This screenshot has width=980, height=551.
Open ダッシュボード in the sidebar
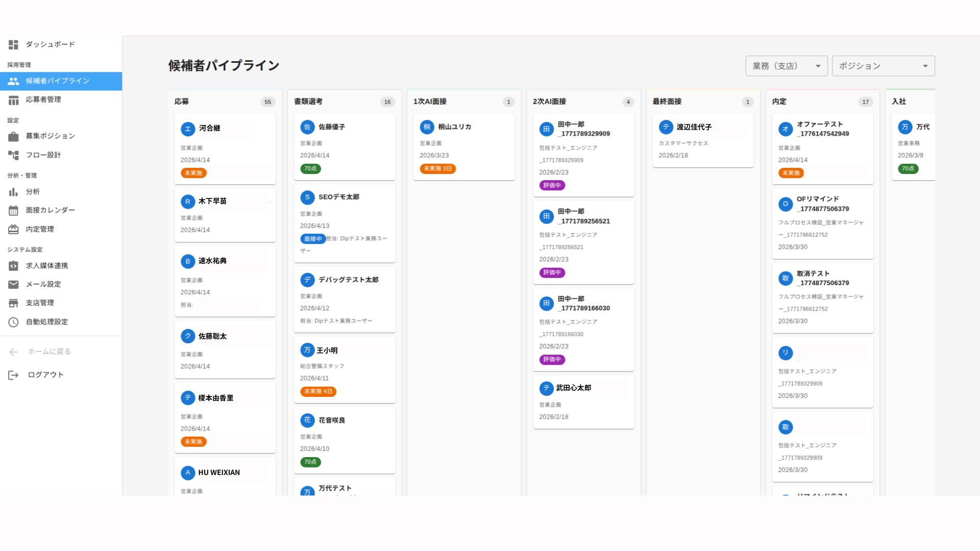61,45
